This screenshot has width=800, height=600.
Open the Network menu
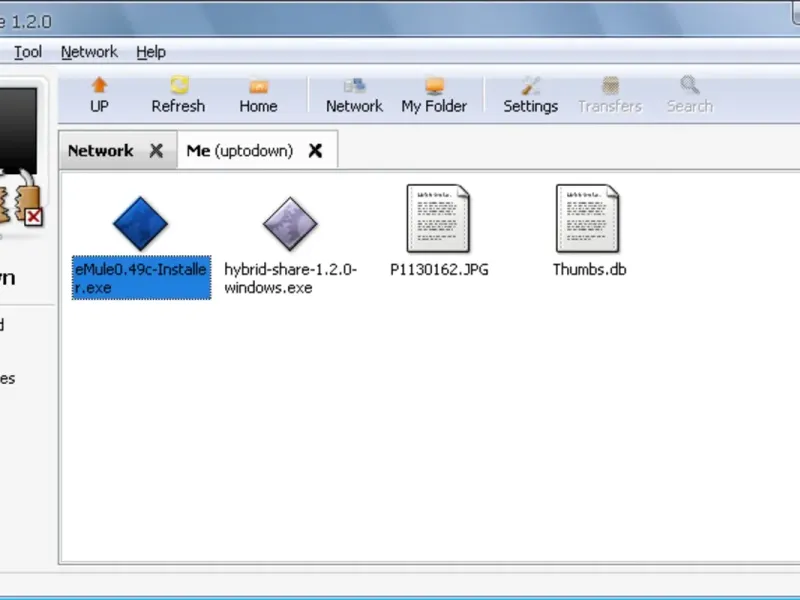pos(89,52)
